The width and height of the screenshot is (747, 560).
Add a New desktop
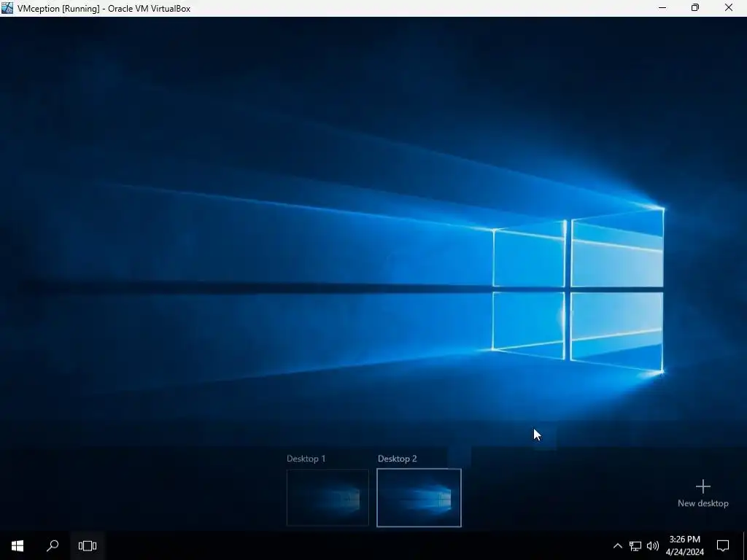point(703,494)
